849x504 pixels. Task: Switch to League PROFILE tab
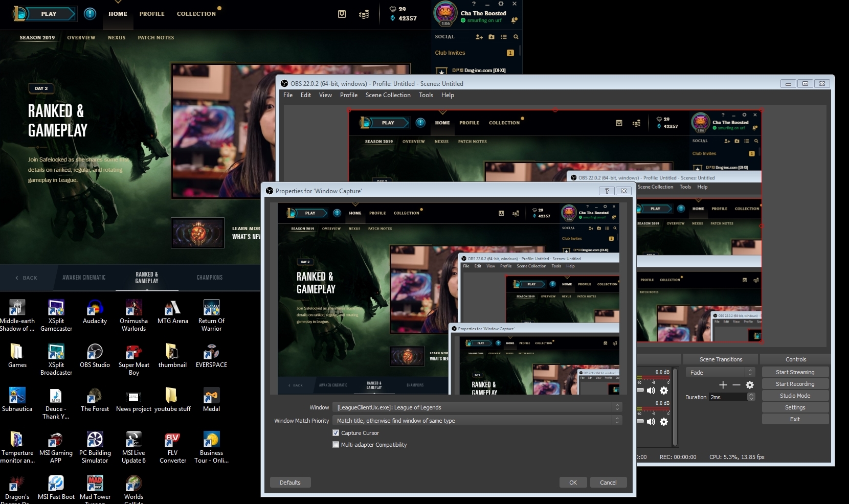pos(152,14)
